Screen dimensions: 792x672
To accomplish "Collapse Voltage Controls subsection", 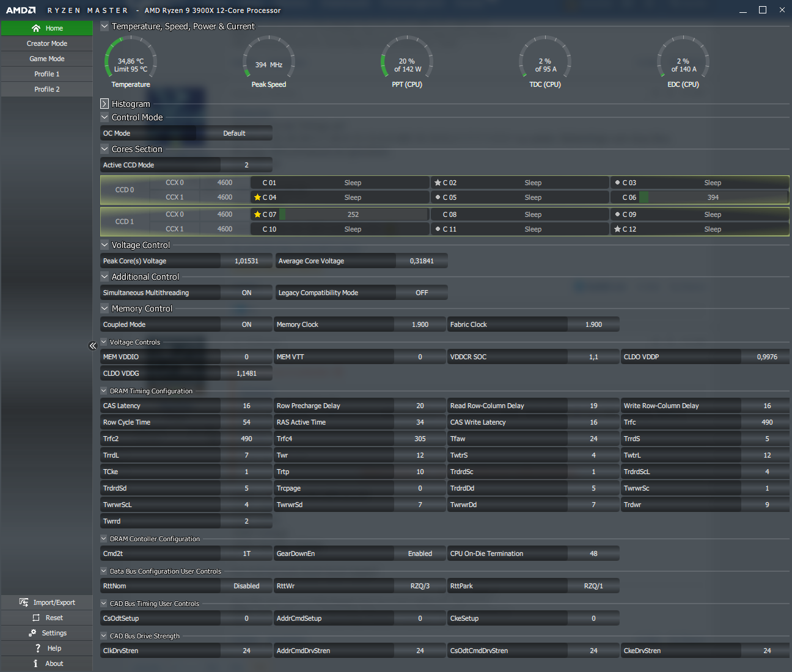I will (104, 342).
